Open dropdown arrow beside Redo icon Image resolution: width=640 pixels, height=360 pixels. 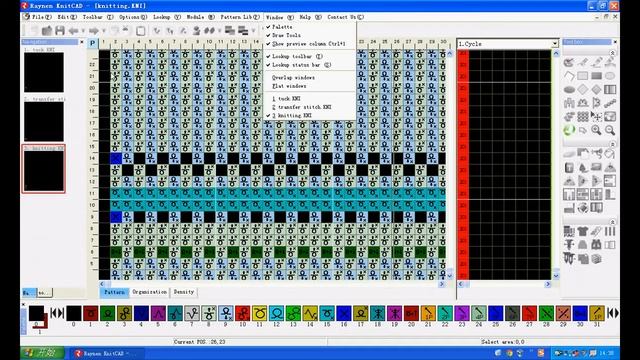(x=103, y=31)
